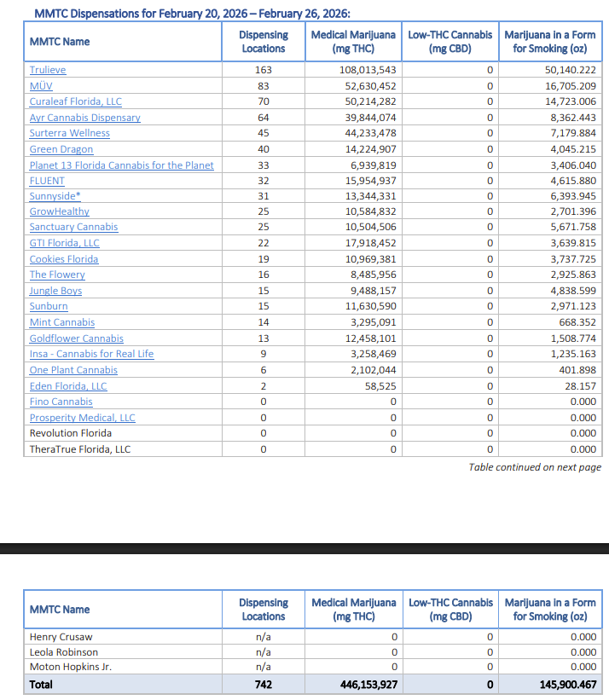Screen dimensions: 609x700
Task: Select TheraTrue Florida, LLC name cell
Action: coord(80,449)
